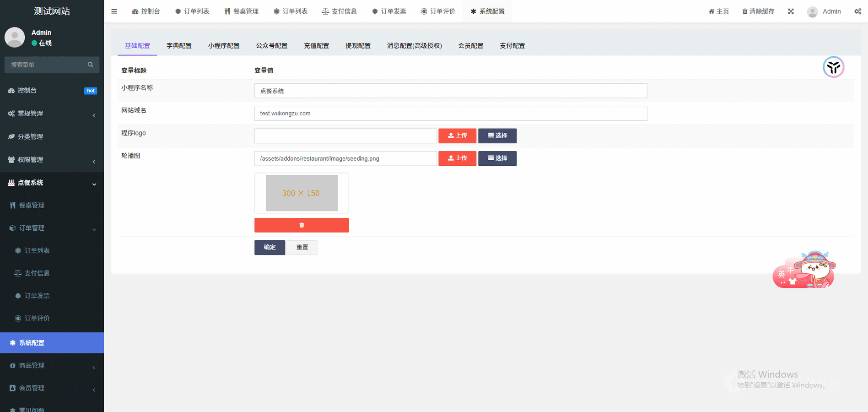Clear cache using the trash icon

click(758, 11)
